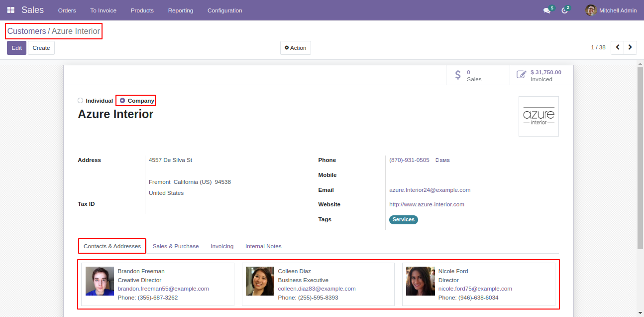Open the Configuration menu

225,10
